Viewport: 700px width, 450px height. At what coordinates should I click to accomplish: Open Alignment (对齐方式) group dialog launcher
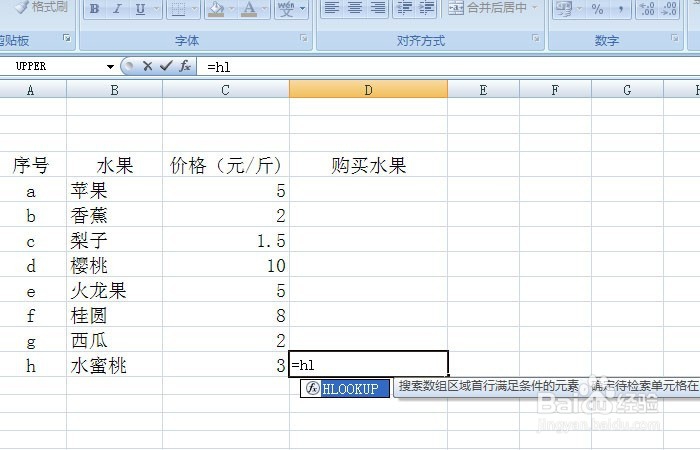[536, 38]
